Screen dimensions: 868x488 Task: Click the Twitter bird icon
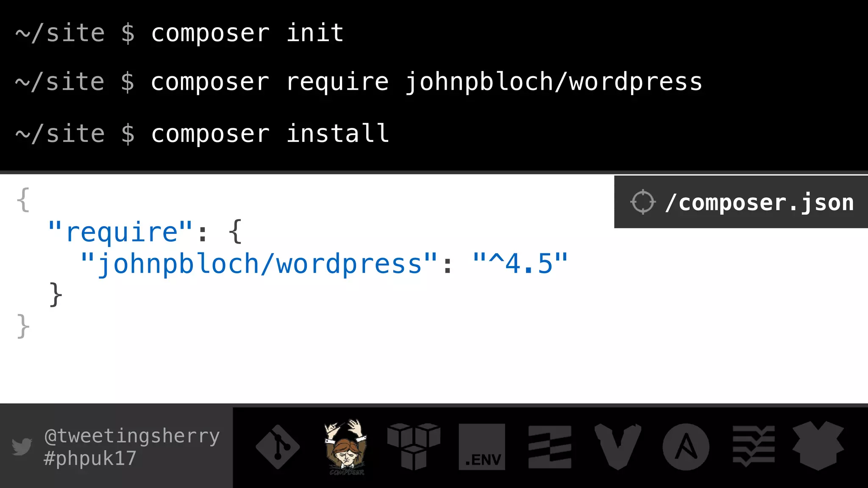point(22,446)
